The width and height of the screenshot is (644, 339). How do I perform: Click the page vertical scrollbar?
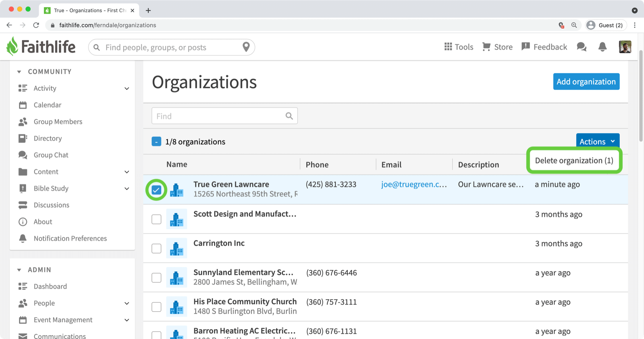pyautogui.click(x=641, y=96)
